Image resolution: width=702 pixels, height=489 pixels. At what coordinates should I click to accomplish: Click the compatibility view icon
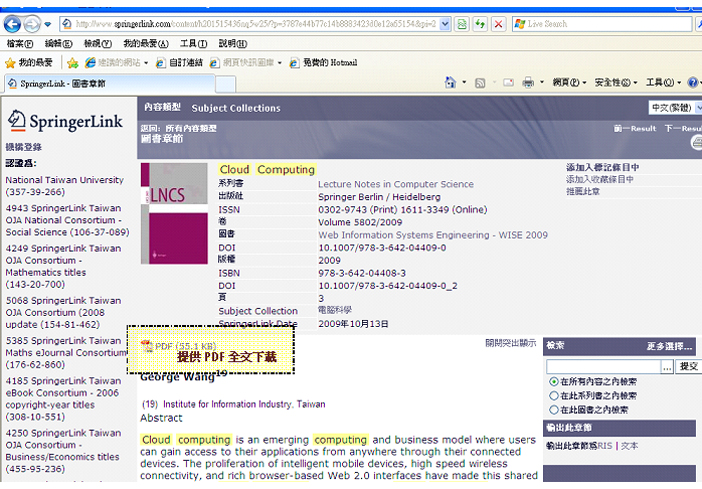pyautogui.click(x=462, y=24)
